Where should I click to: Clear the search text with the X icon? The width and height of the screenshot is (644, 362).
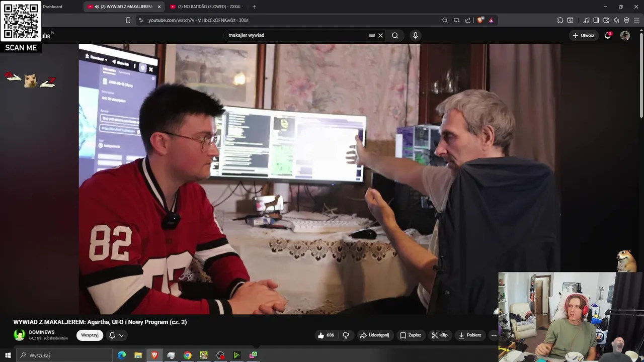[381, 35]
